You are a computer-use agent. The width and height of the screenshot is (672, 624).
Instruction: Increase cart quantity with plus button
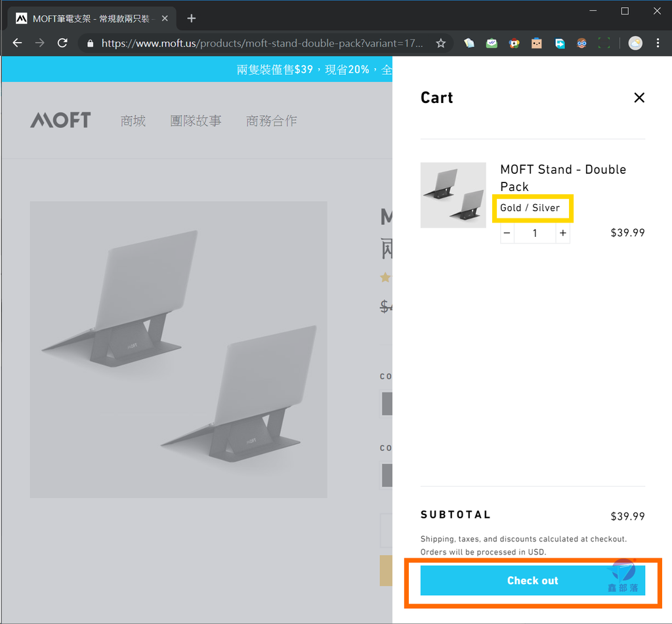[562, 233]
